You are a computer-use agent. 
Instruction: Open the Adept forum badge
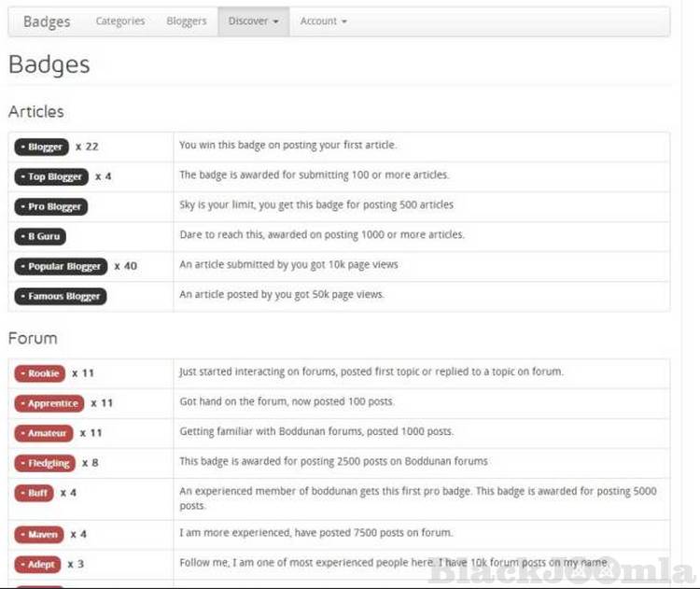37,565
